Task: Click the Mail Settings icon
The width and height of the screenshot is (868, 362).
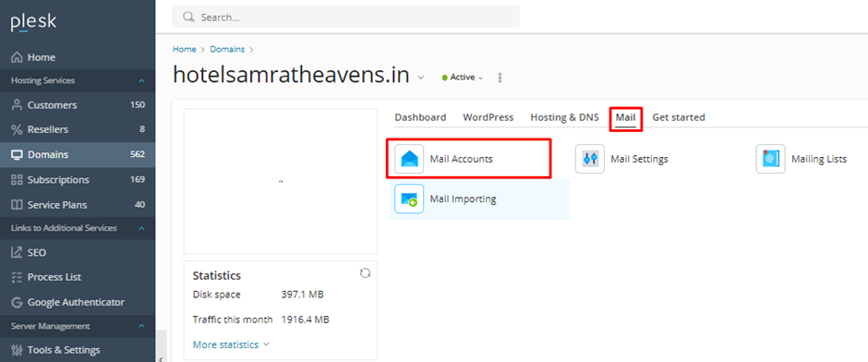Action: [x=589, y=159]
